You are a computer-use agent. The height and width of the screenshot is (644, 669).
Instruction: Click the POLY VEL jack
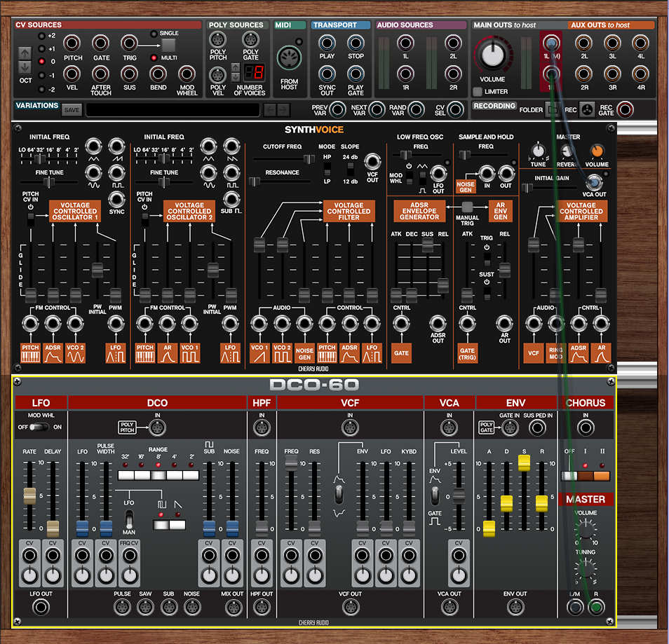pos(217,76)
